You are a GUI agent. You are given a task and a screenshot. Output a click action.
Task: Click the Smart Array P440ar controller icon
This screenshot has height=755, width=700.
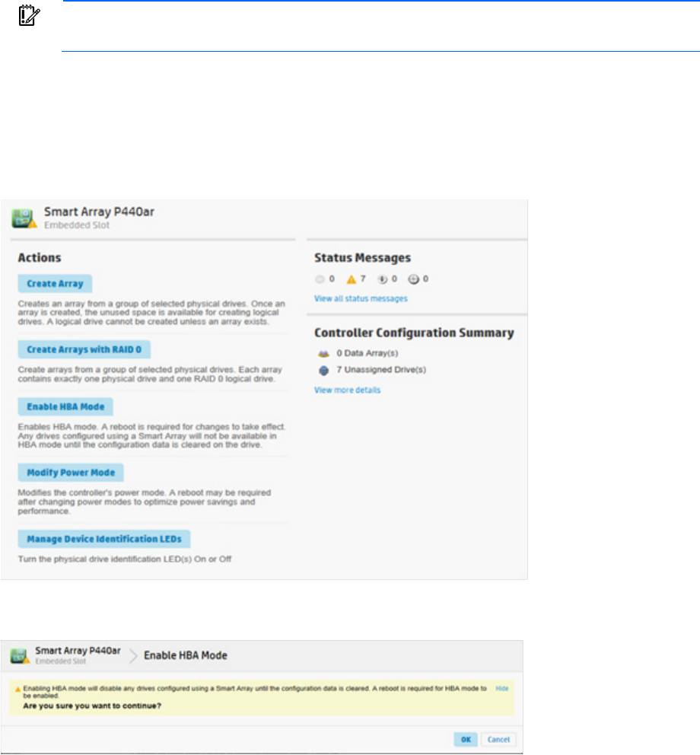(24, 218)
